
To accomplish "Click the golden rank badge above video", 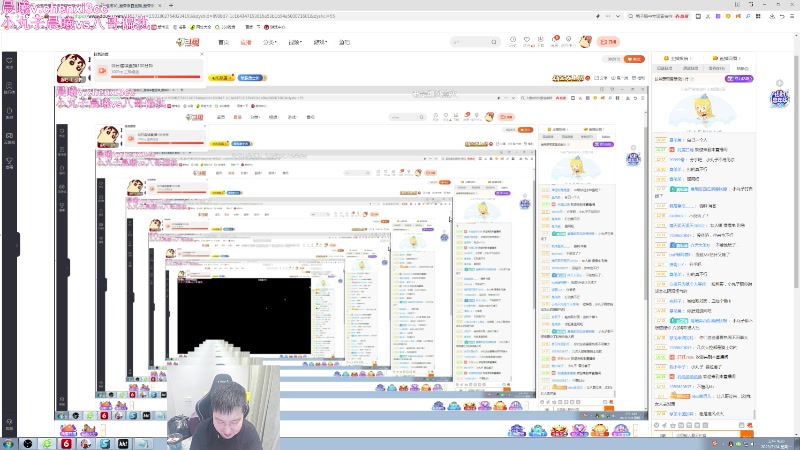I will click(x=568, y=78).
